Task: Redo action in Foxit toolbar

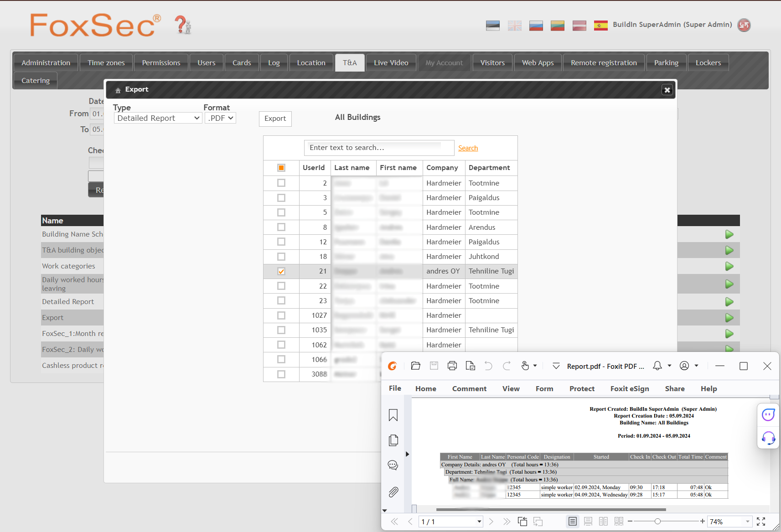Action: 507,366
